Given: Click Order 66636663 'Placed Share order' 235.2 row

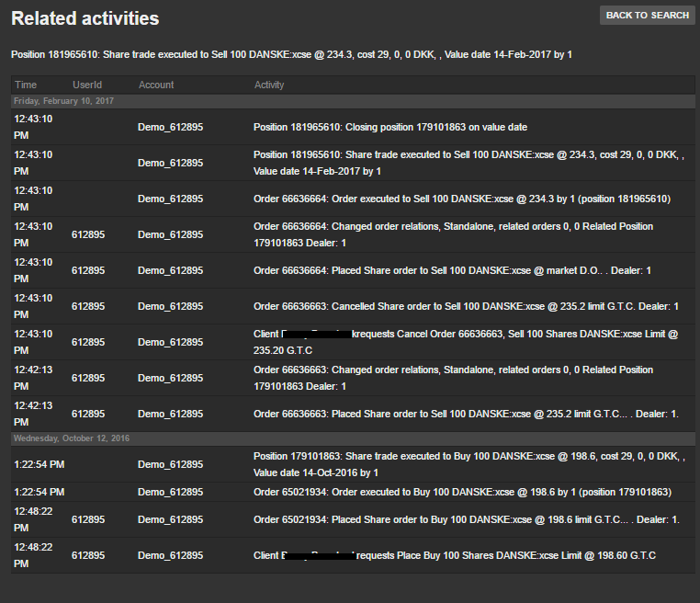Looking at the screenshot, I should tap(466, 414).
